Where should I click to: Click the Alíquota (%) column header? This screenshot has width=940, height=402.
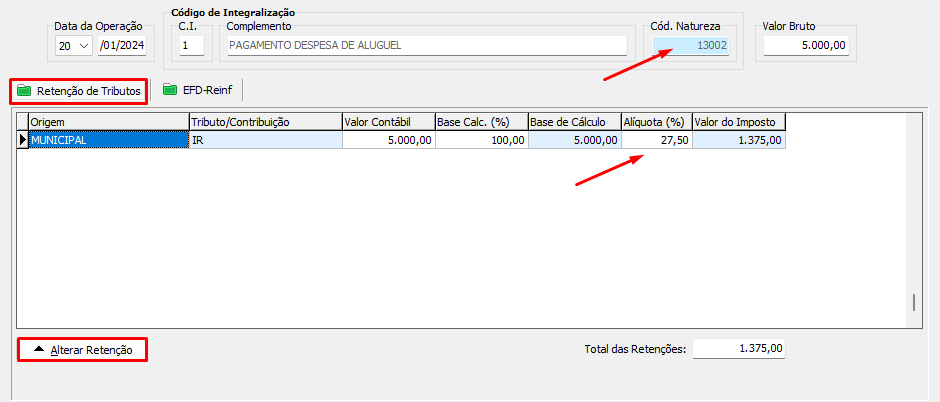click(x=656, y=122)
